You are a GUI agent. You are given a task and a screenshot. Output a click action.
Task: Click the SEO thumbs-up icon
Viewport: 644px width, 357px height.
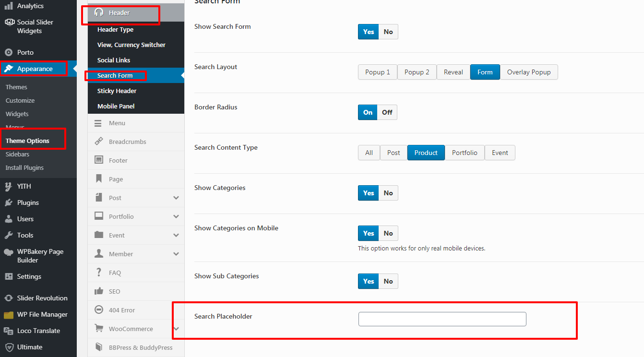point(99,291)
